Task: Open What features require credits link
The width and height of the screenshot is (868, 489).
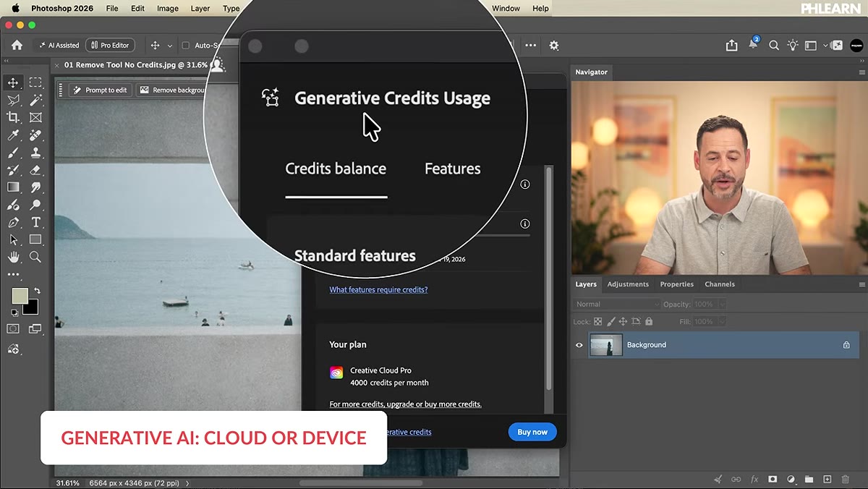Action: pyautogui.click(x=378, y=289)
